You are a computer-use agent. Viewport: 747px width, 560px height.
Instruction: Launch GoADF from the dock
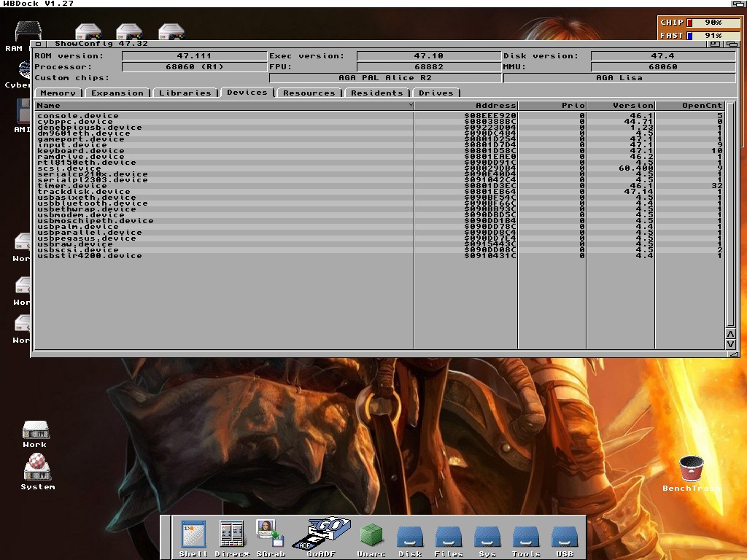(x=322, y=537)
